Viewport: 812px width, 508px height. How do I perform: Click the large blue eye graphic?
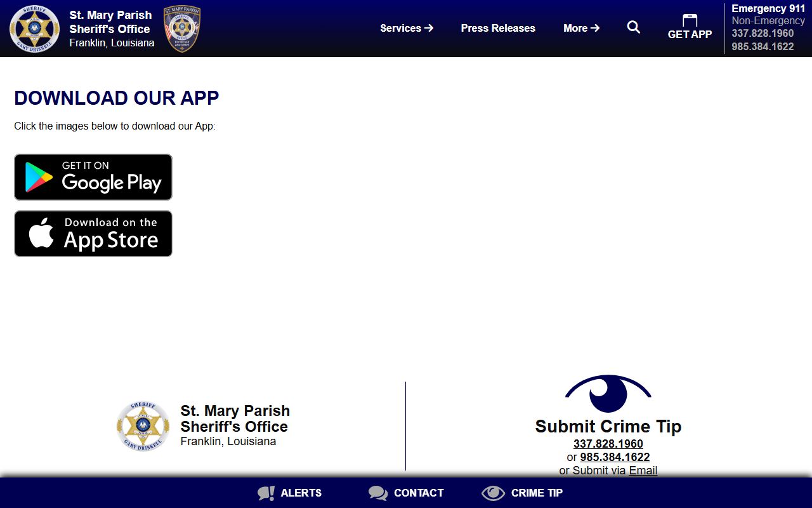pyautogui.click(x=608, y=394)
